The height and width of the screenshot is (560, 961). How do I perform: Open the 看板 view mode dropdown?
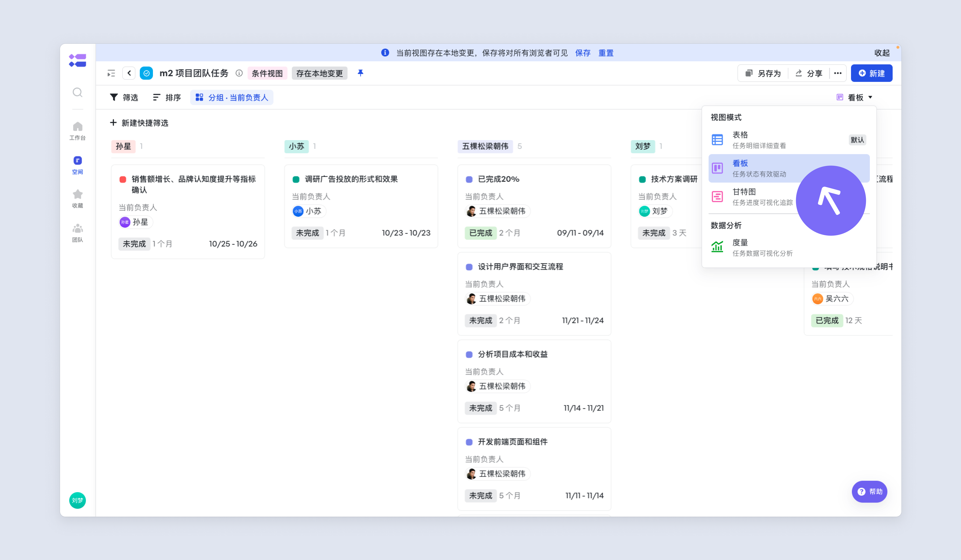854,97
